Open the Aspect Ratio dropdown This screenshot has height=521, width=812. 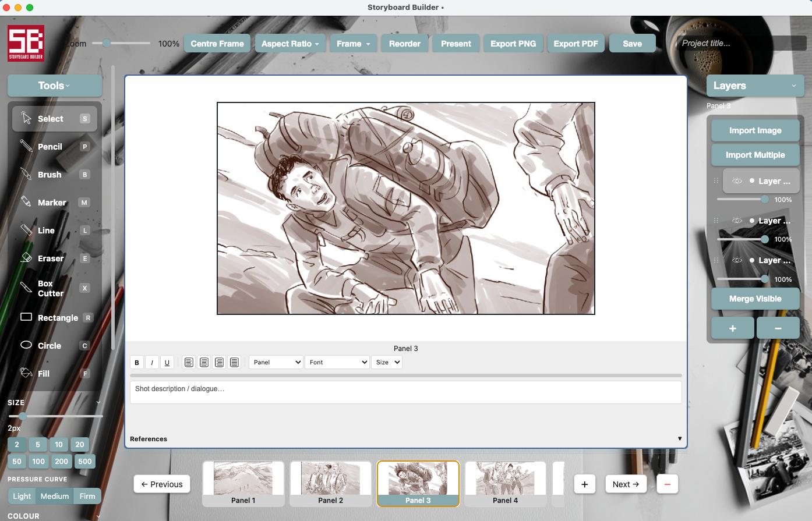[290, 43]
